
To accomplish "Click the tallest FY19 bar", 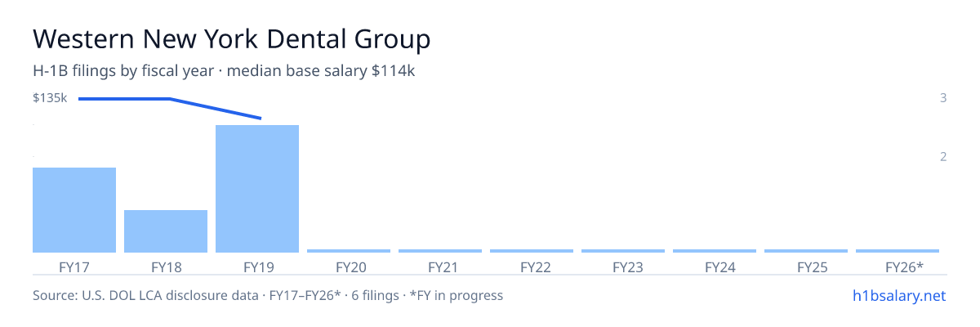I will click(x=257, y=189).
